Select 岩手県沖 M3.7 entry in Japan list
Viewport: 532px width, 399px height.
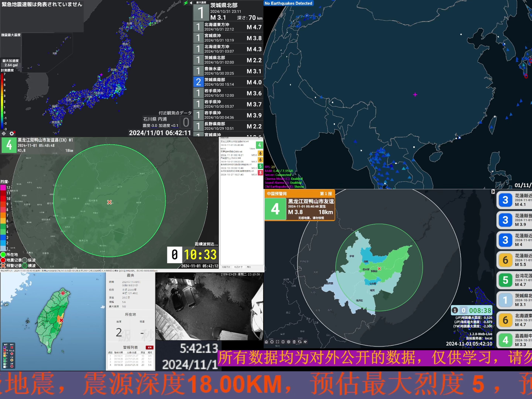(228, 104)
